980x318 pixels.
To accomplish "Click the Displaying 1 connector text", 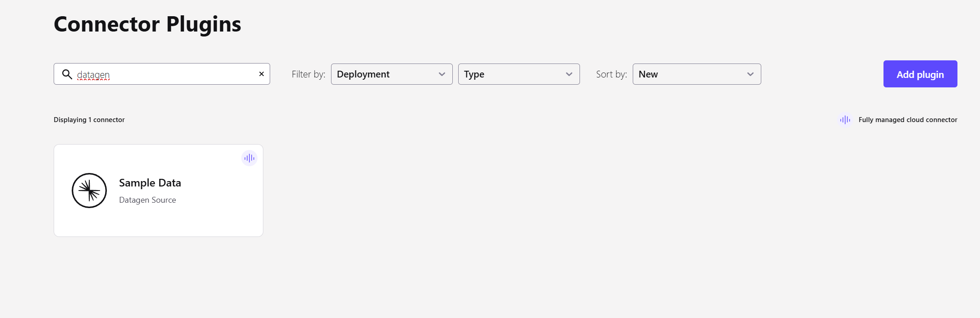I will click(89, 120).
